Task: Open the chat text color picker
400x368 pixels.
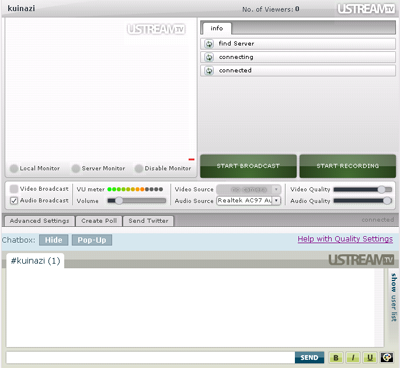Action: (x=387, y=358)
